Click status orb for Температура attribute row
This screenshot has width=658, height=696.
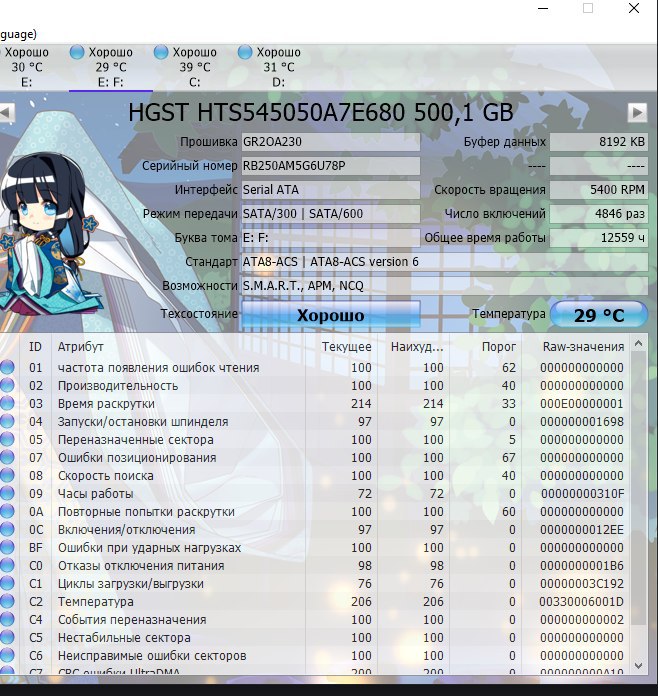tap(7, 601)
